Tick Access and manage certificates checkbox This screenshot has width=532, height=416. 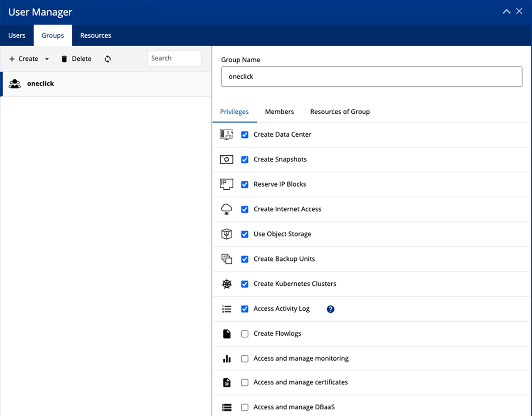[x=245, y=382]
